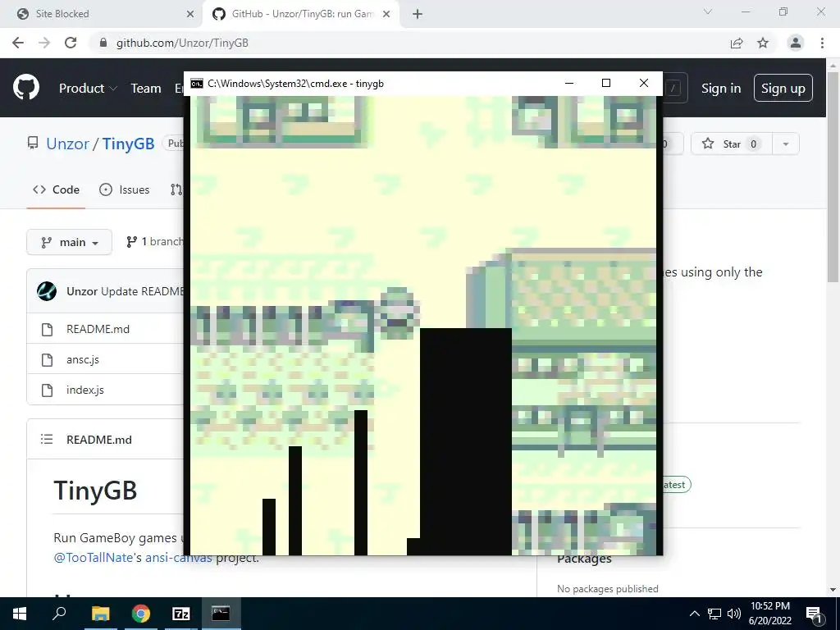Open File Explorer from taskbar
This screenshot has width=840, height=630.
point(100,614)
